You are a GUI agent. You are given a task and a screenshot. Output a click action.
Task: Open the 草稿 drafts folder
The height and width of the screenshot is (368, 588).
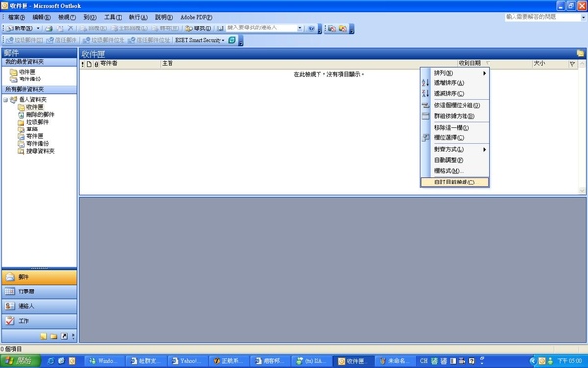tap(28, 129)
